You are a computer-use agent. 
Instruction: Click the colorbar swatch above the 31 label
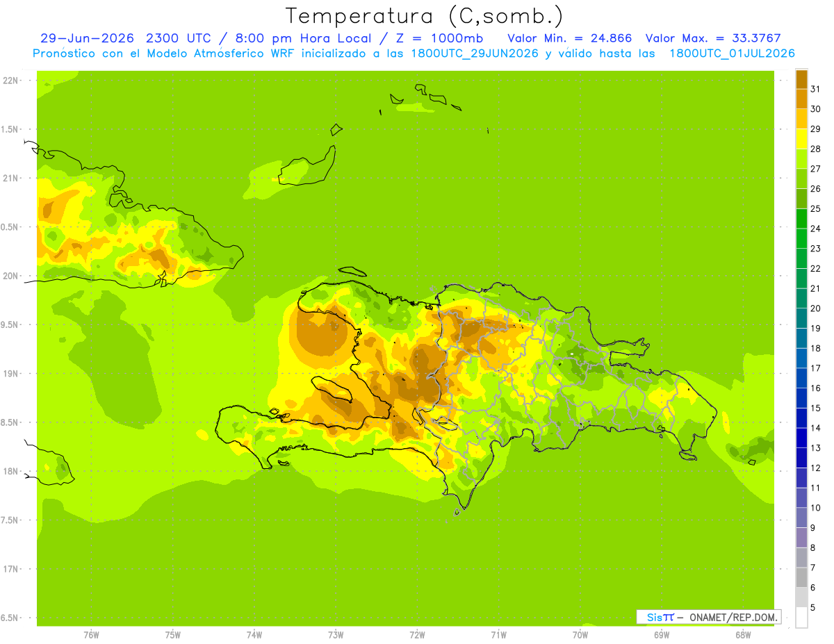click(801, 79)
